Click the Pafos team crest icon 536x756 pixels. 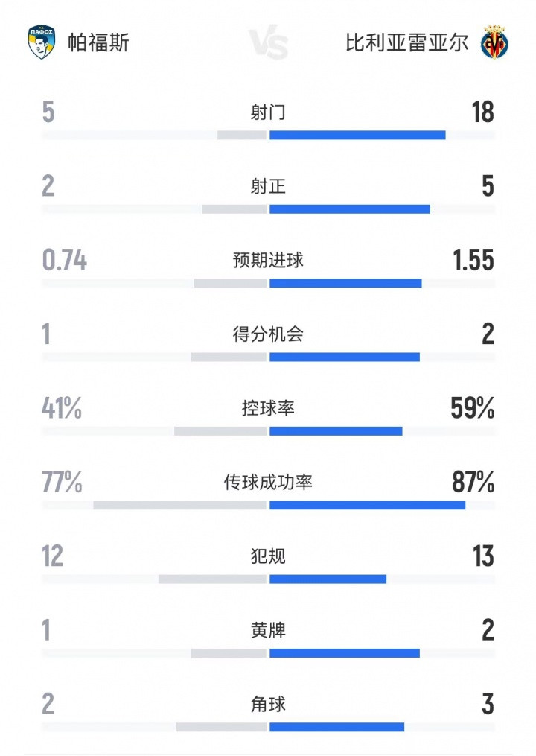(x=41, y=42)
